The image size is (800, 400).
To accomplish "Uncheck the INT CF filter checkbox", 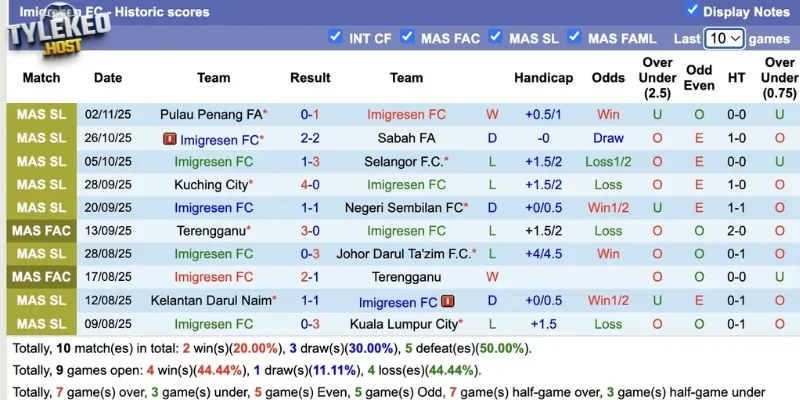I will point(335,37).
